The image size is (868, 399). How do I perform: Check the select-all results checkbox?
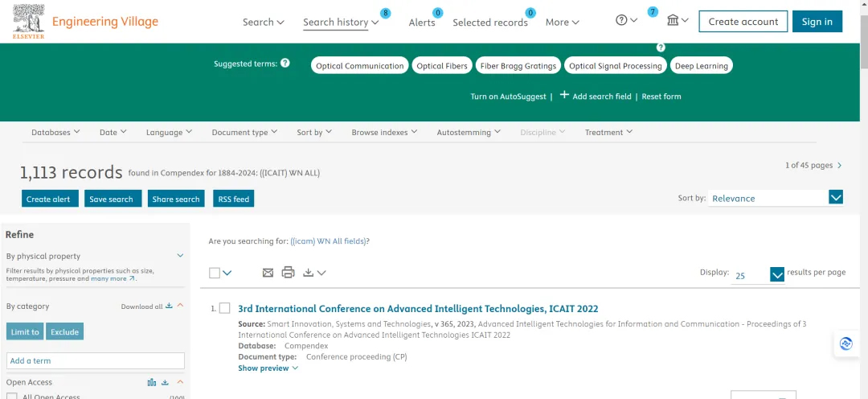click(x=215, y=273)
